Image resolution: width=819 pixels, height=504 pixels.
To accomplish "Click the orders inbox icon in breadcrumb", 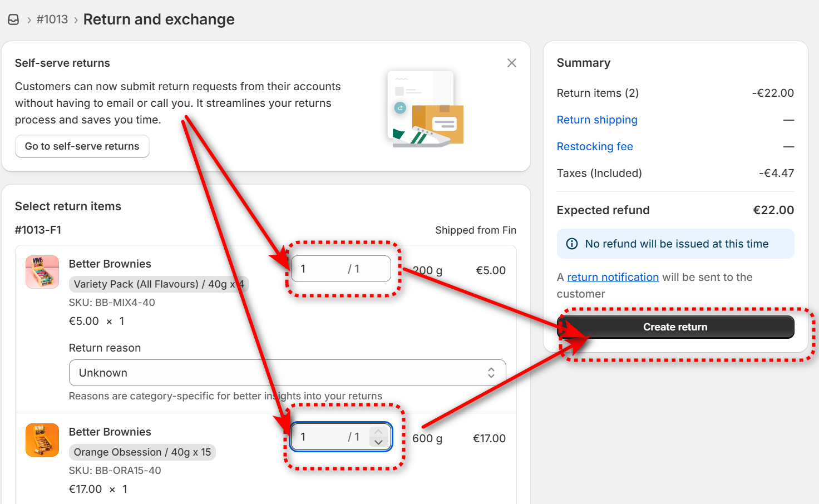I will click(x=13, y=19).
